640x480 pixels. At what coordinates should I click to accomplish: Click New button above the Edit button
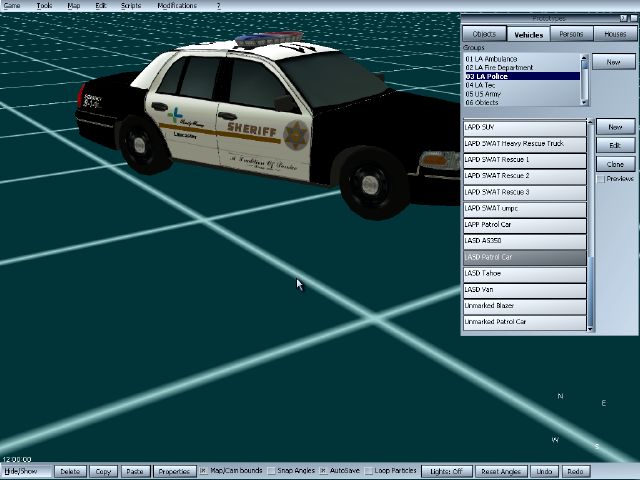click(615, 127)
